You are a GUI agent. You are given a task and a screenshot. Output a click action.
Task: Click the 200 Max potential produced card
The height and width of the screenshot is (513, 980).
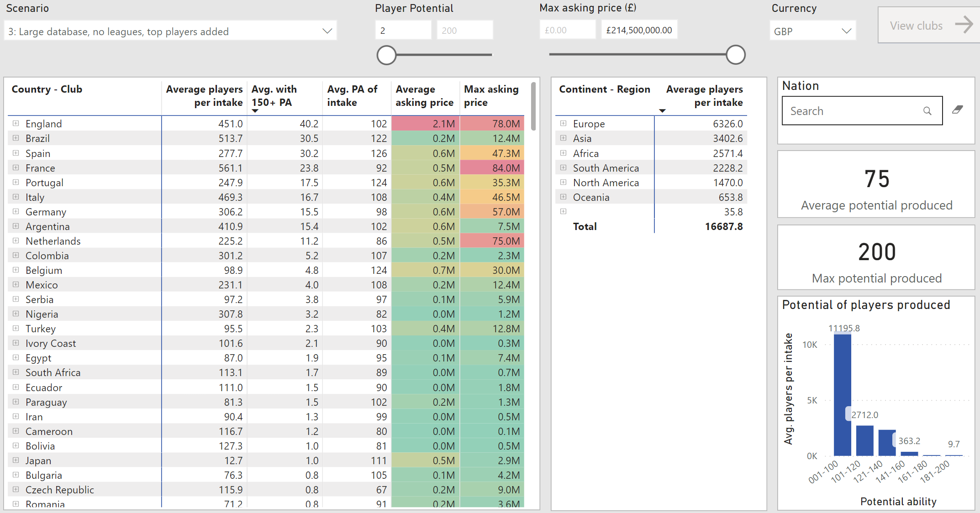tap(876, 257)
